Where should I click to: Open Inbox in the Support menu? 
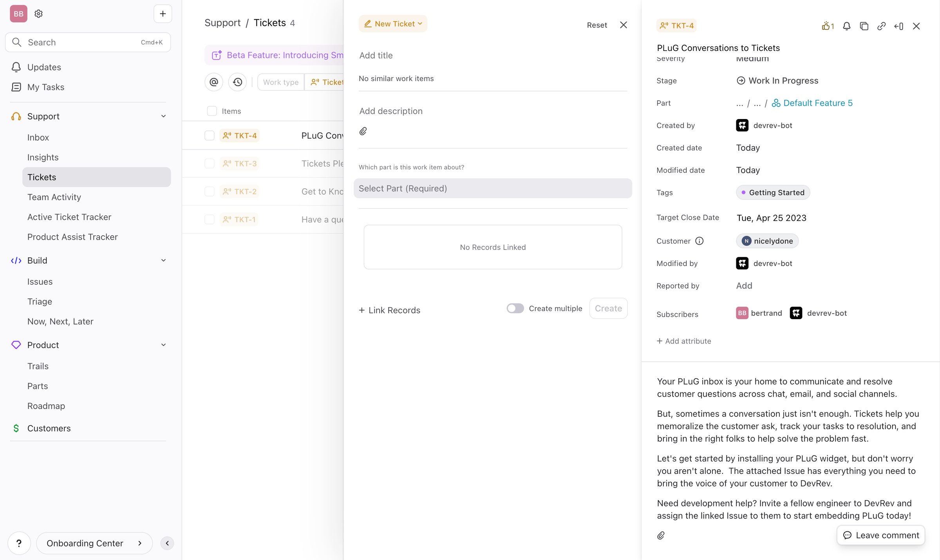click(38, 137)
